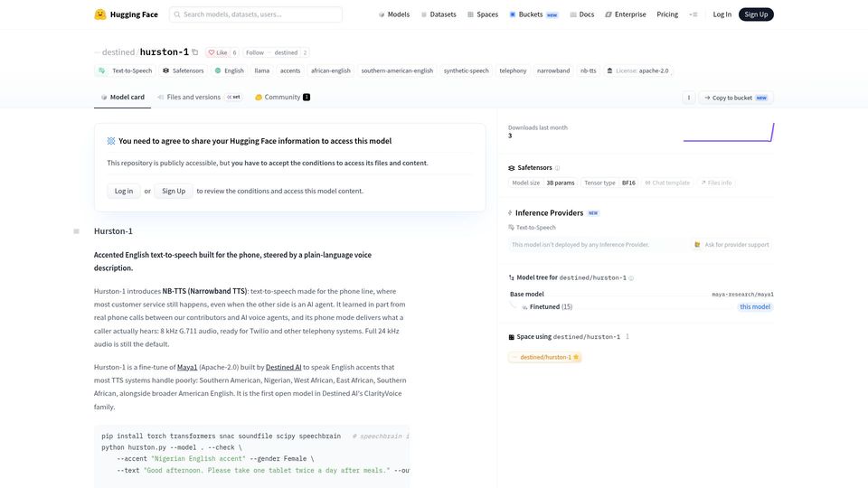Follow the destined organization
Viewport: 868px width, 488px height.
pos(271,52)
